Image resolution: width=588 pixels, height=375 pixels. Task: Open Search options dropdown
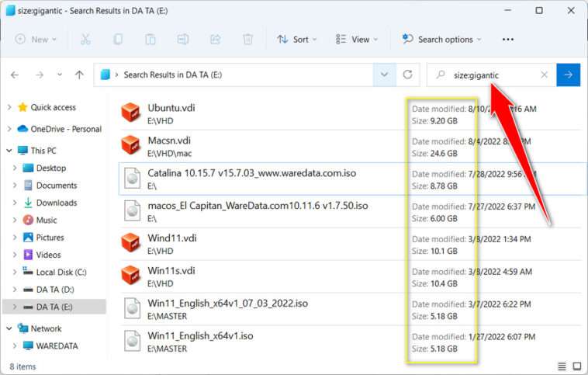click(x=441, y=39)
